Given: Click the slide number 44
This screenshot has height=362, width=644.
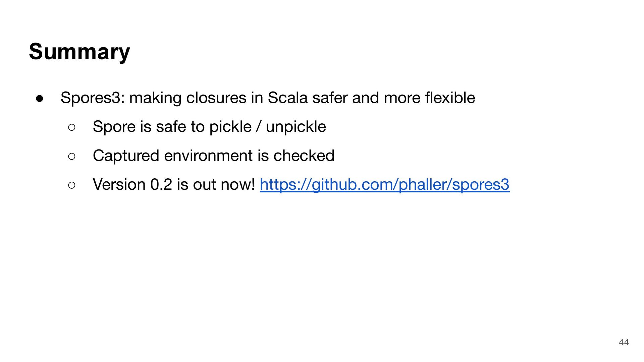Looking at the screenshot, I should (624, 342).
